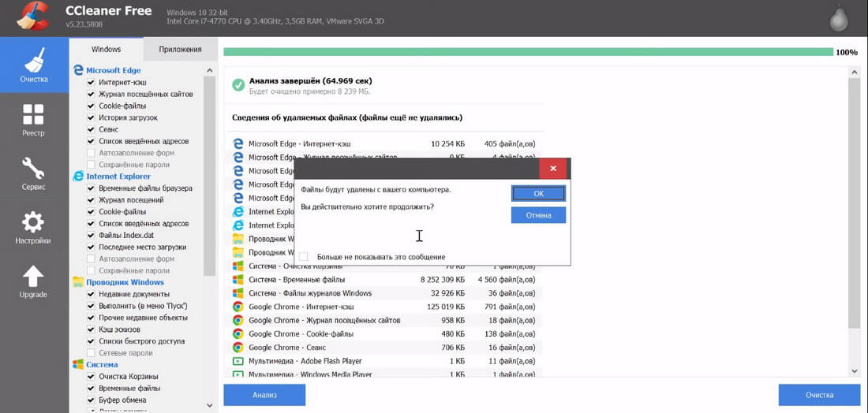Toggle Edge Журнал посещённых сайтов checkbox

tap(91, 94)
